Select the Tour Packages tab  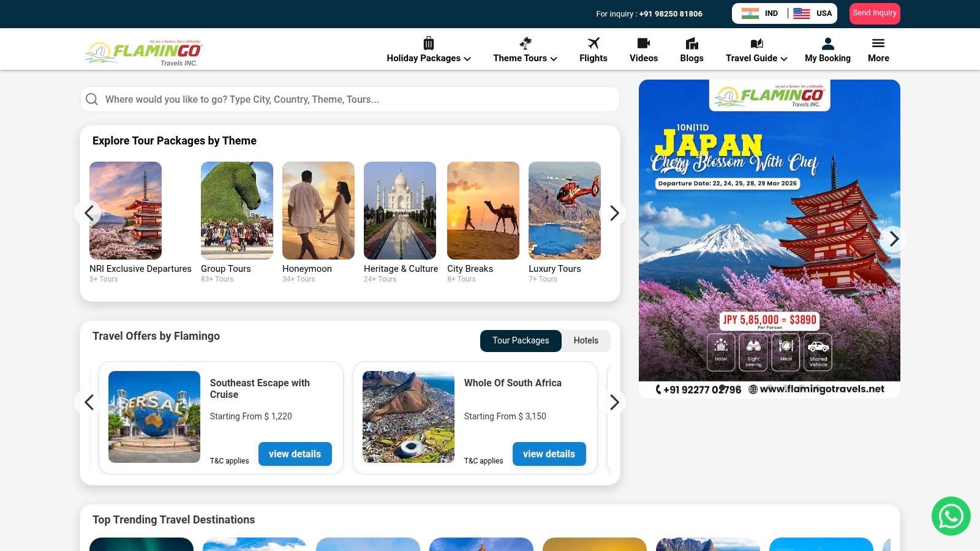point(521,340)
